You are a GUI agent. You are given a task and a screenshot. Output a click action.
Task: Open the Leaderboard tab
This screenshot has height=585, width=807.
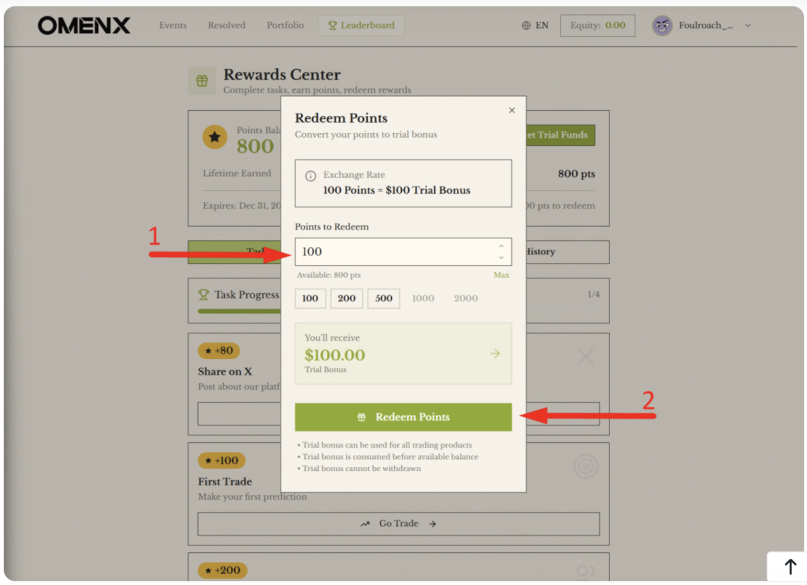coord(361,26)
